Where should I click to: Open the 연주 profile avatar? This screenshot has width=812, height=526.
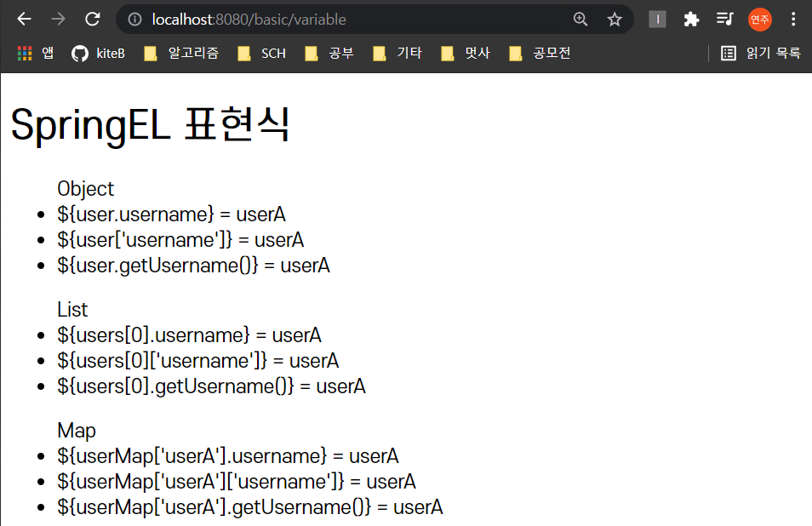[x=760, y=20]
